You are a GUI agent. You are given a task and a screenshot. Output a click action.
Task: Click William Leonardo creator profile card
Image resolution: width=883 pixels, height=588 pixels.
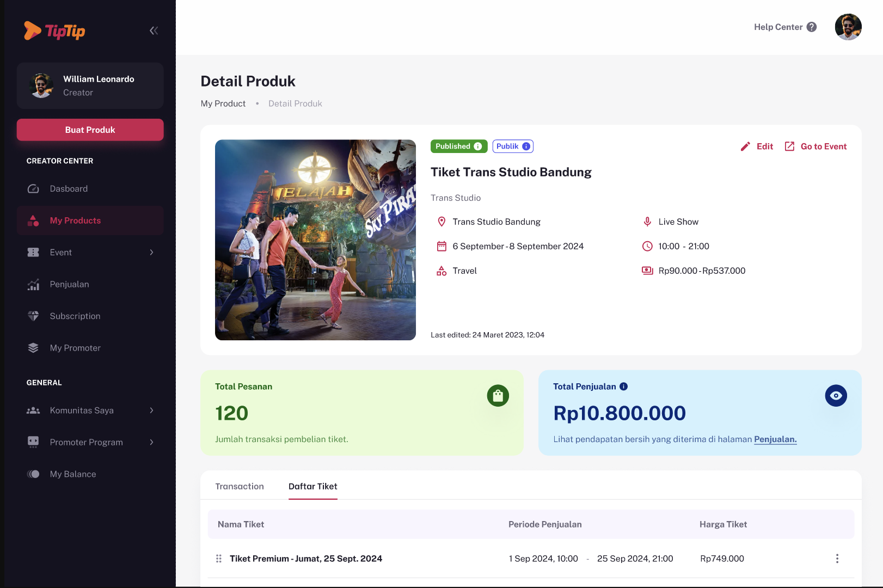click(90, 85)
